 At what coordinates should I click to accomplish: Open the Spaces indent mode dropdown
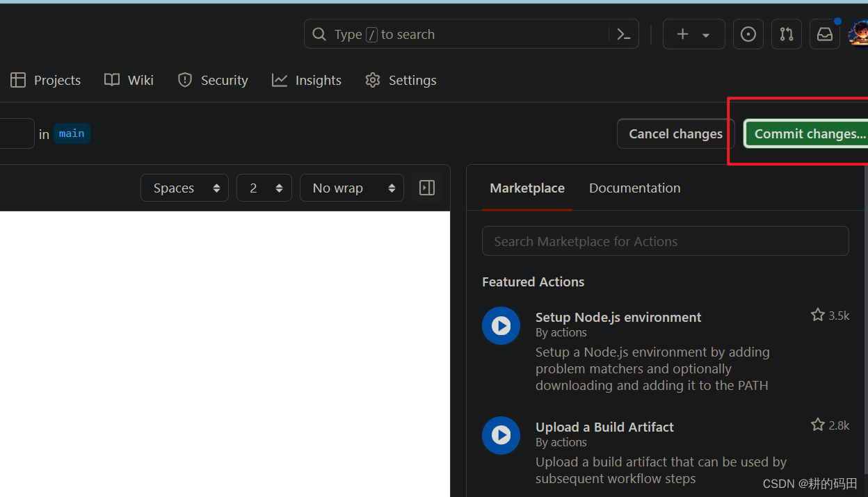(184, 188)
